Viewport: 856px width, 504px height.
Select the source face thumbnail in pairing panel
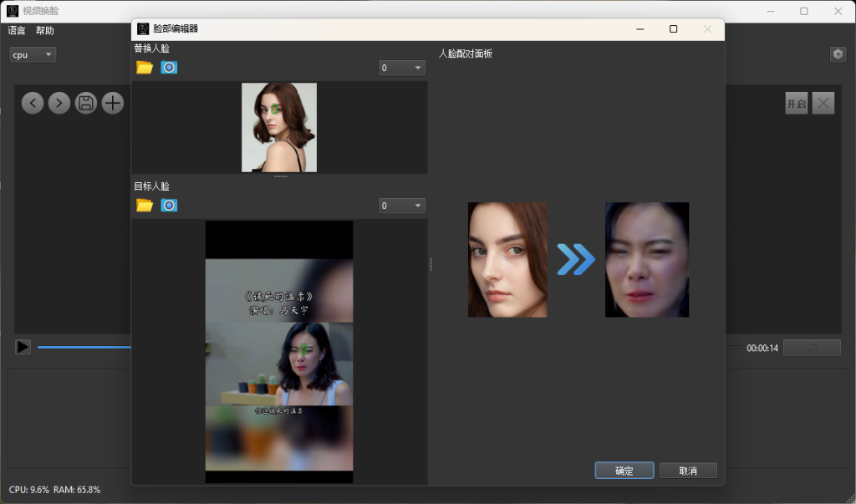[x=507, y=260]
